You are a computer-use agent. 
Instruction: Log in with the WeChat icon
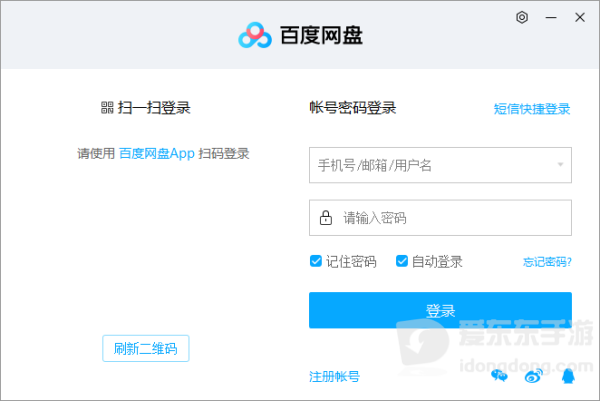pyautogui.click(x=499, y=375)
